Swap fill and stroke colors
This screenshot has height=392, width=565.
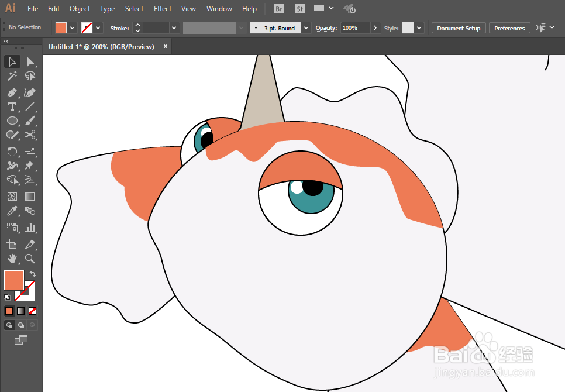coord(32,274)
